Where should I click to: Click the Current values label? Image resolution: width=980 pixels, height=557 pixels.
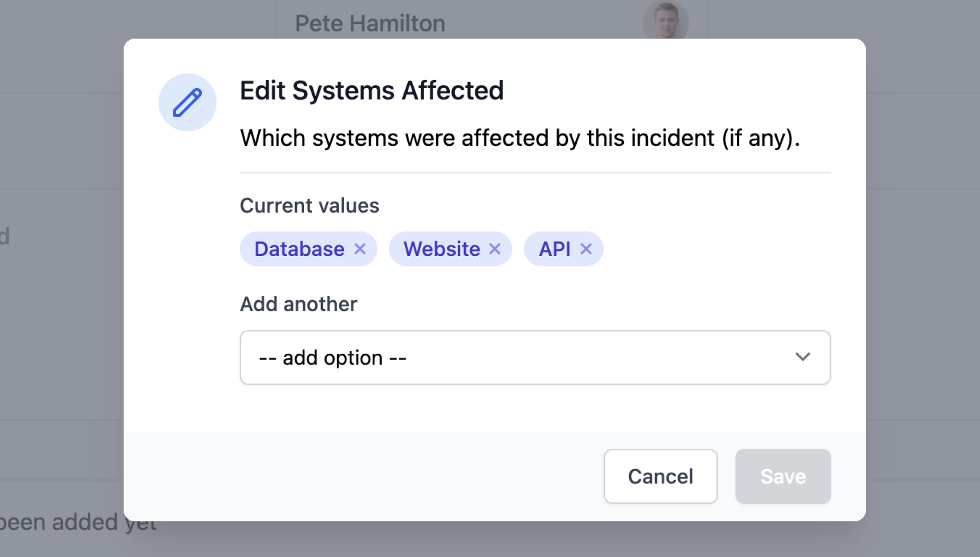click(309, 205)
